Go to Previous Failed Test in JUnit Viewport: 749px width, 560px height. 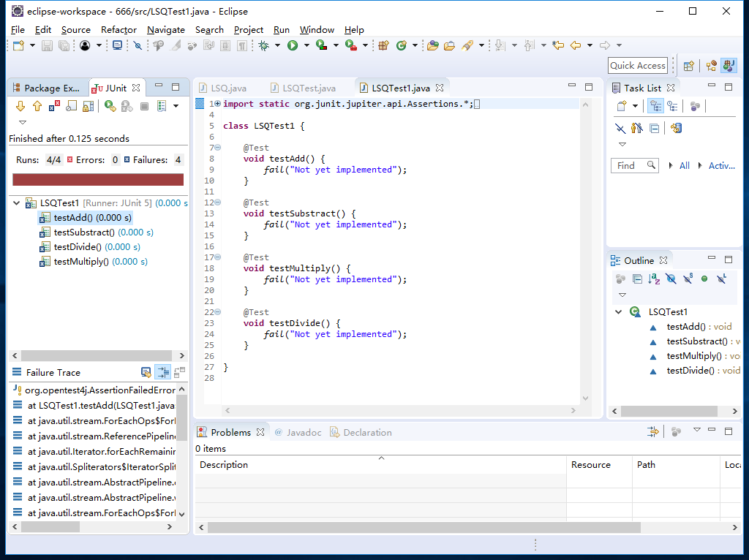[37, 106]
